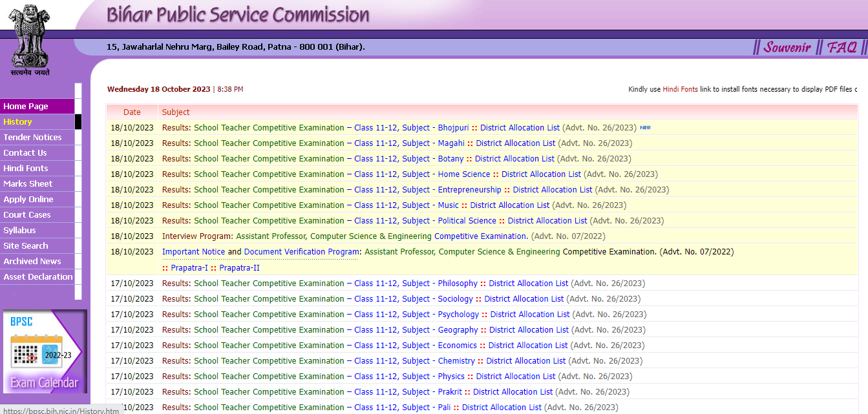This screenshot has height=414, width=868.
Task: Click the Date column header
Action: pos(132,112)
